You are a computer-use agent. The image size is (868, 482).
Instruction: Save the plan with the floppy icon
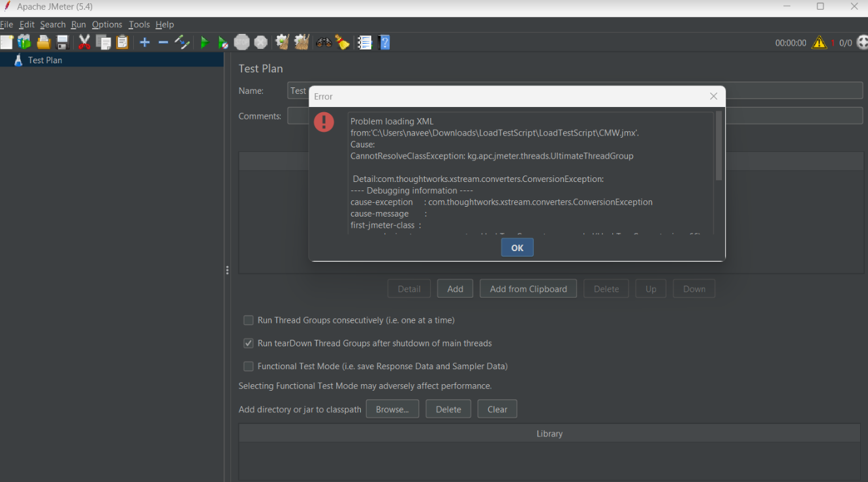click(63, 42)
